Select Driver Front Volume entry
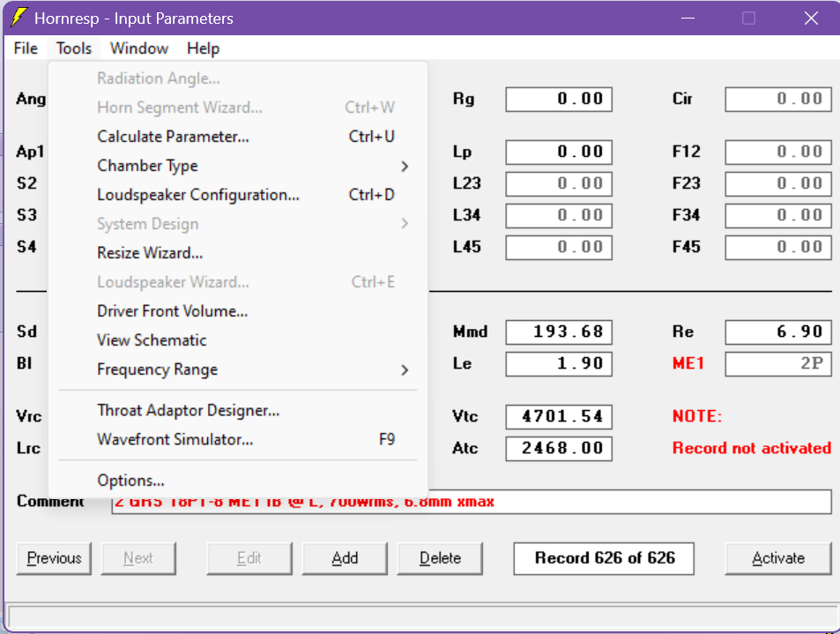This screenshot has height=634, width=840. [x=238, y=311]
